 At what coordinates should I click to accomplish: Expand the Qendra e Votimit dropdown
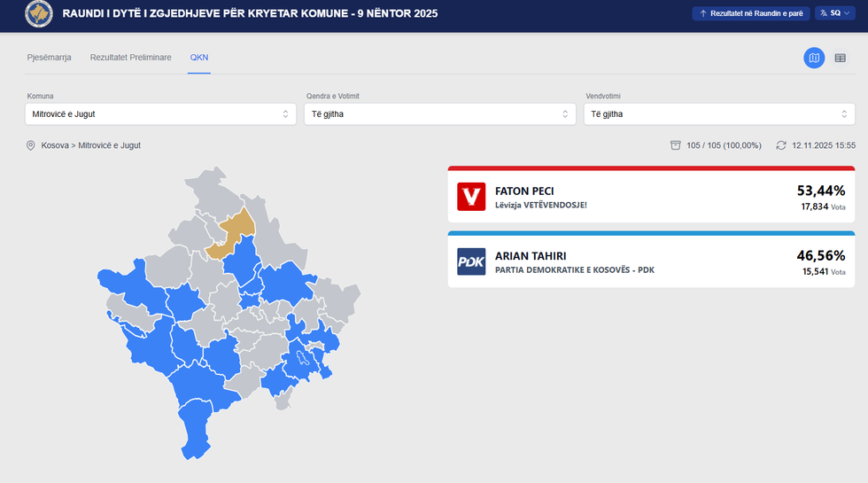440,114
